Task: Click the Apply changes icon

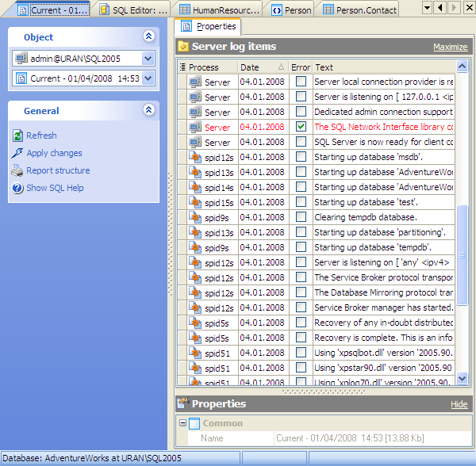Action: click(x=18, y=153)
